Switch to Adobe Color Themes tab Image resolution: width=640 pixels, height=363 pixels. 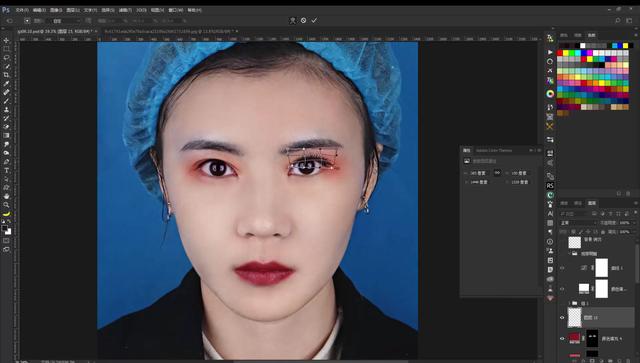coord(493,150)
